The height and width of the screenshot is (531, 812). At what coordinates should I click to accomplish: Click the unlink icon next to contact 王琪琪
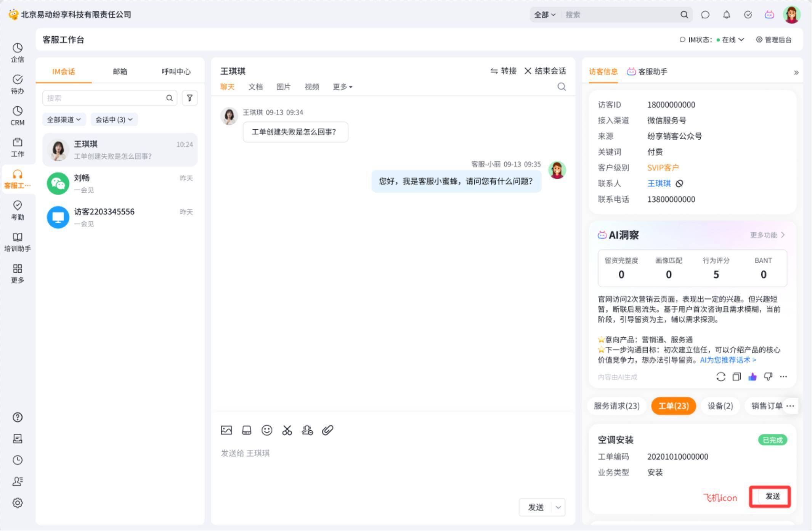pos(679,184)
